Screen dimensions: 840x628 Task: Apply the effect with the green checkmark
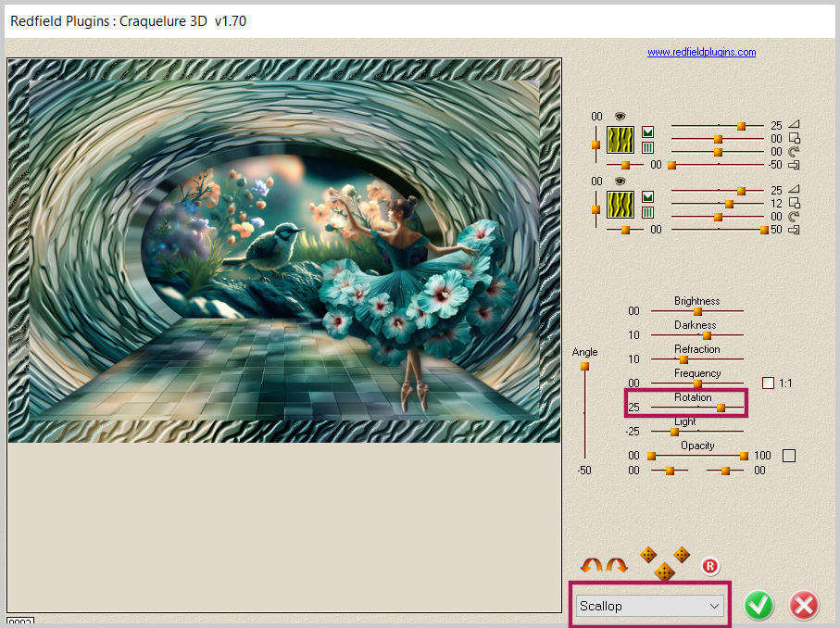point(759,605)
